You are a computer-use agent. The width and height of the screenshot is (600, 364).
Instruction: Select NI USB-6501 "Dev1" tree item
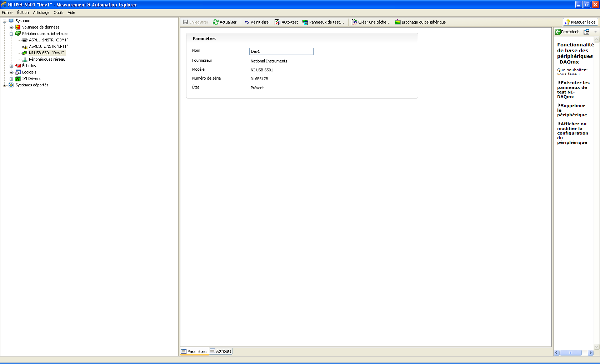[46, 53]
